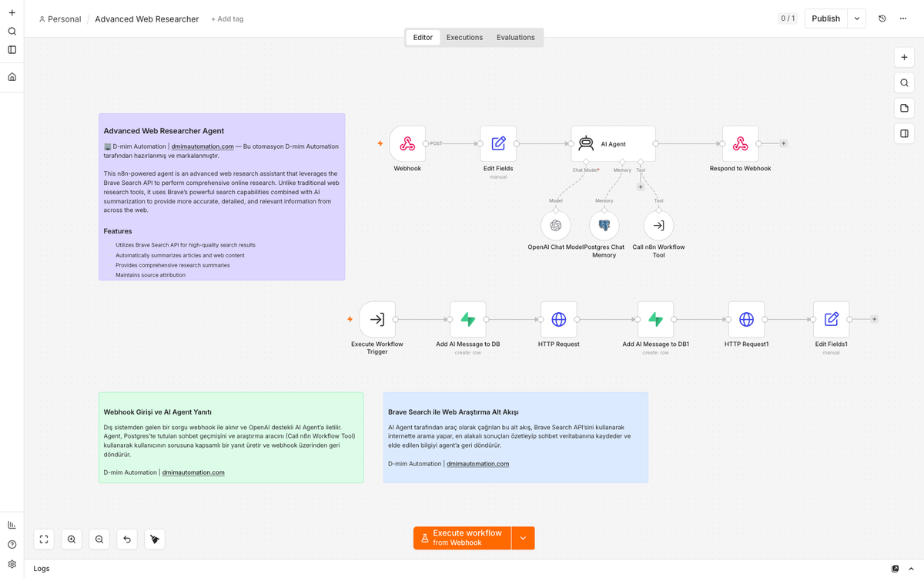Click Add tag button
The image size is (924, 578).
pyautogui.click(x=227, y=19)
